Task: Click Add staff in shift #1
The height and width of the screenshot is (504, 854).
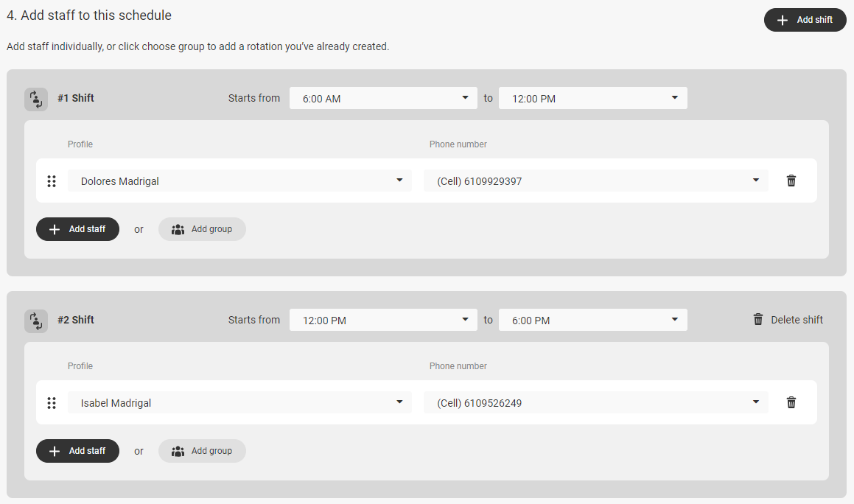Action: coord(77,229)
